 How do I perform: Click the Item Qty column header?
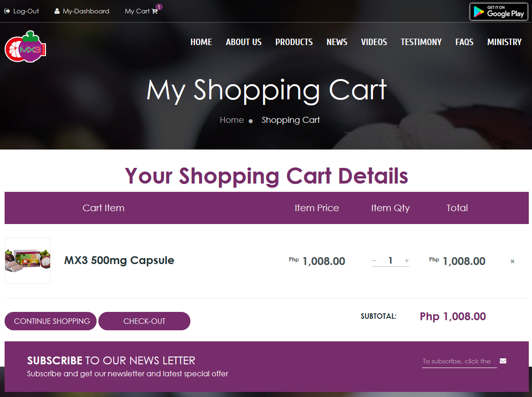[x=390, y=208]
